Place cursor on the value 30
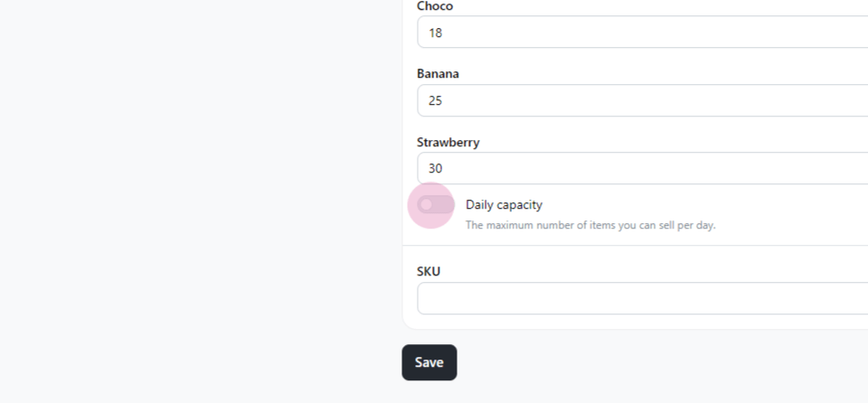Viewport: 868px width, 403px height. tap(435, 168)
